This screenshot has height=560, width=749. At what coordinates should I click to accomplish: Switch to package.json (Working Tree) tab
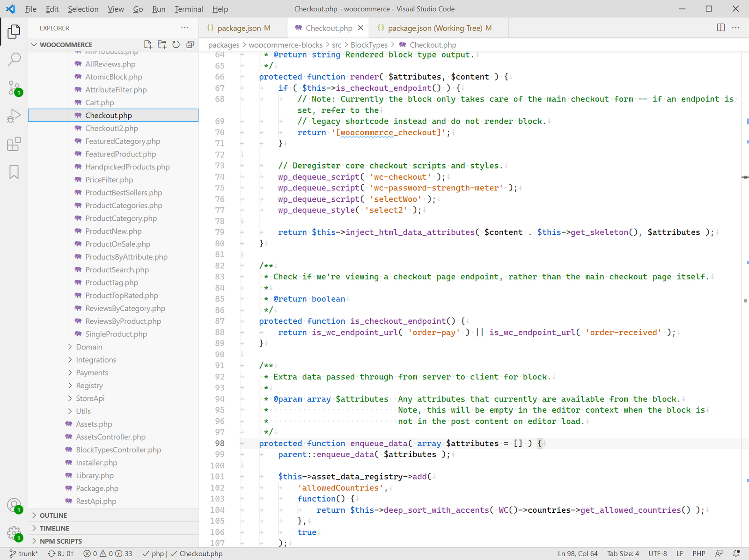pos(439,28)
